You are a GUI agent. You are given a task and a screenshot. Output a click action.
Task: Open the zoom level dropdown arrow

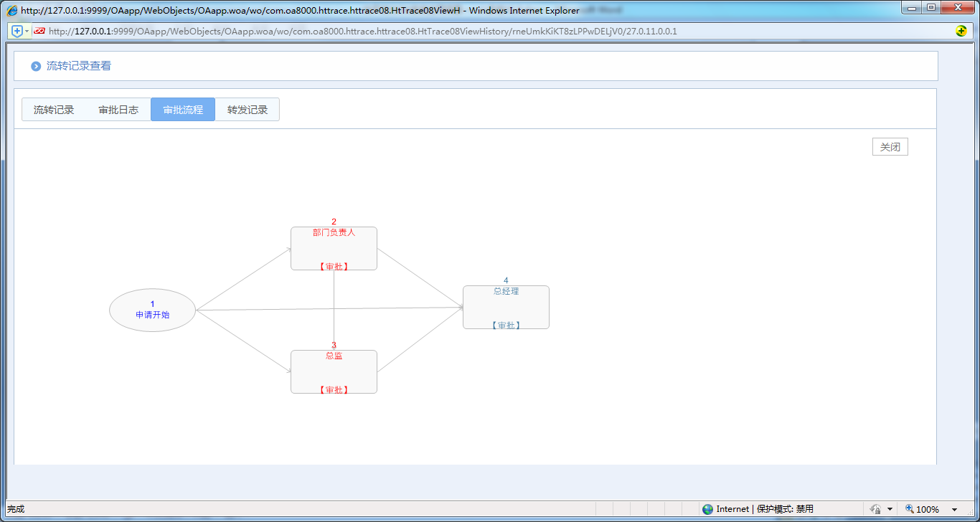coord(954,510)
